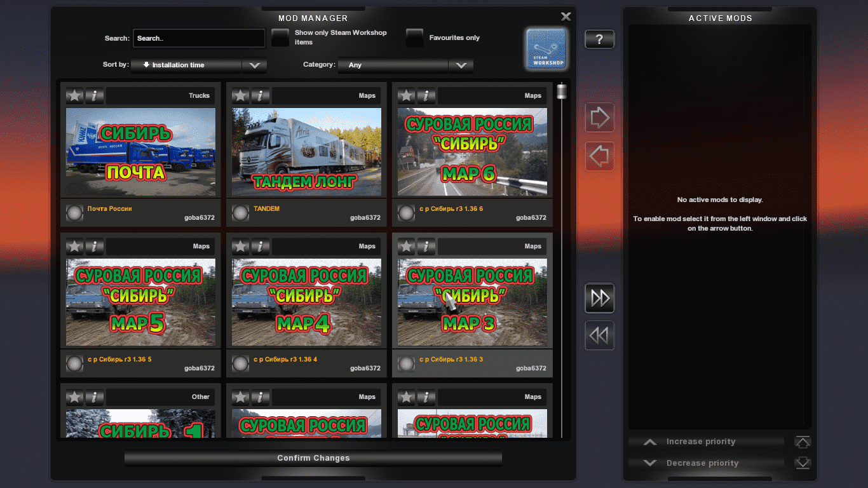Click the mod list scrollbar handle

click(x=561, y=91)
